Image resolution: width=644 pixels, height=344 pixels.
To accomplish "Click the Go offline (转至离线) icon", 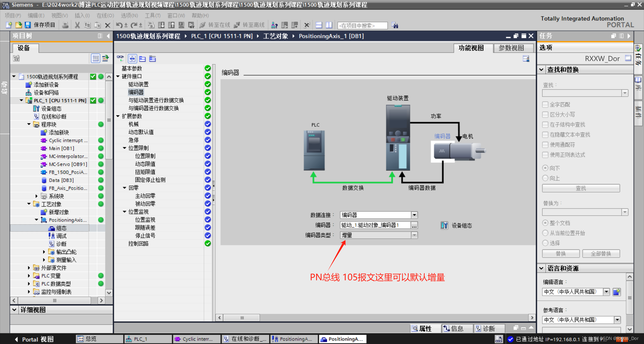I will pyautogui.click(x=237, y=25).
